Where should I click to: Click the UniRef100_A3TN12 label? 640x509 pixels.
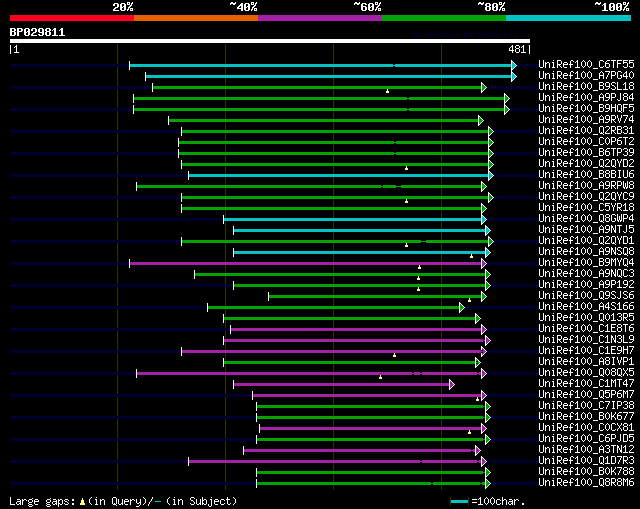(586, 450)
